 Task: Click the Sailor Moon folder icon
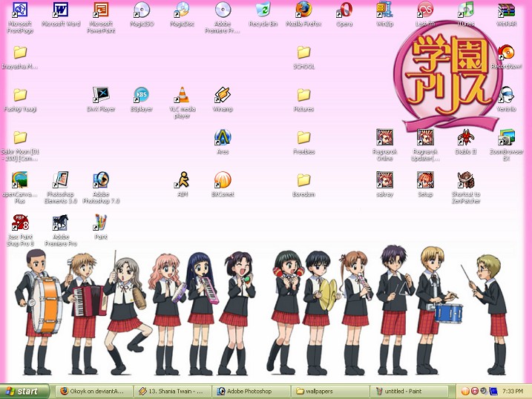click(x=20, y=138)
